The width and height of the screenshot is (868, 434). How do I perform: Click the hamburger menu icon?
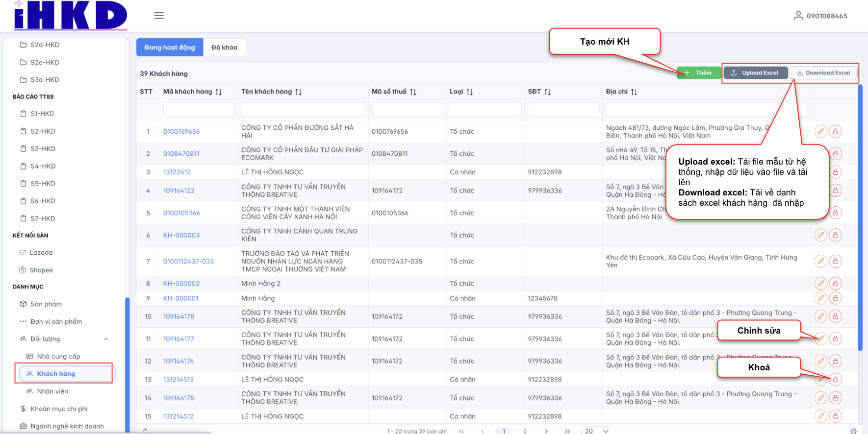pyautogui.click(x=159, y=16)
